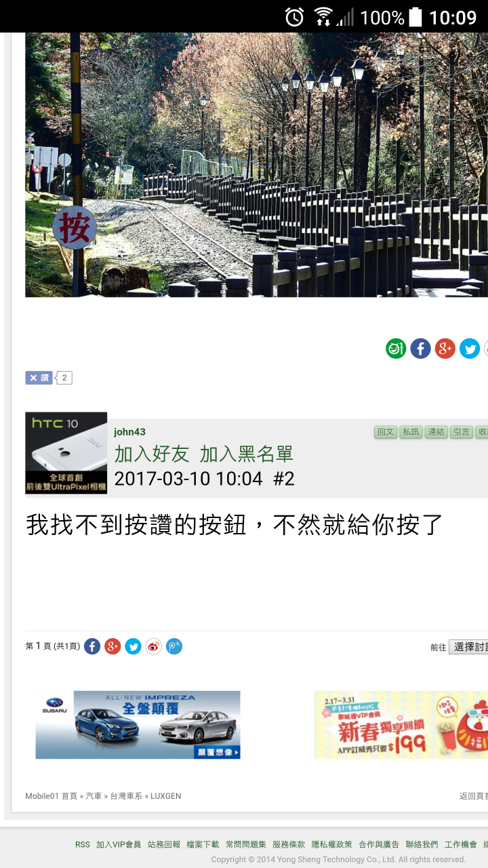The height and width of the screenshot is (868, 488).
Task: Click 加入黑名單 blacklist link
Action: click(247, 454)
